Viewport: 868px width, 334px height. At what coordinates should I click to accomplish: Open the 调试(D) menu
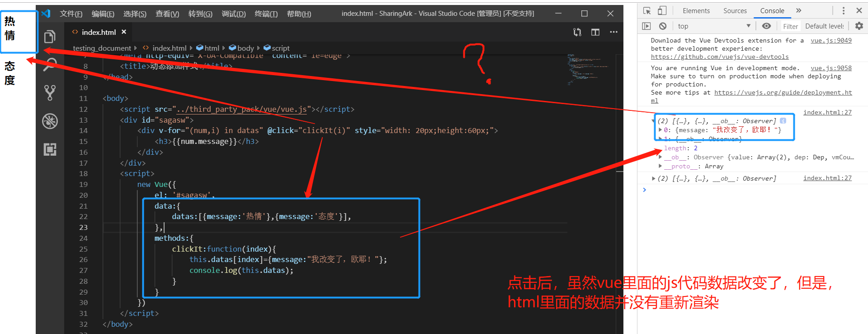(234, 14)
